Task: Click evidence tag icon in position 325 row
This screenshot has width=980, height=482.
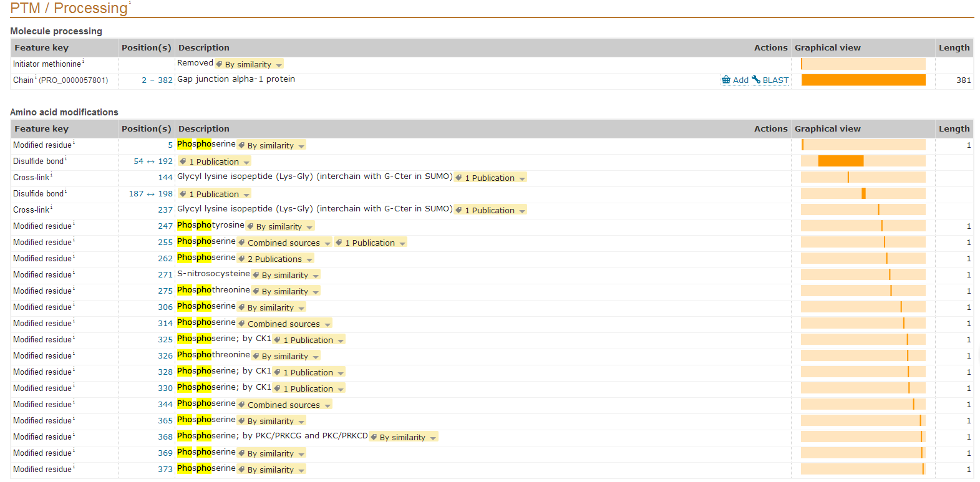Action: coord(277,340)
